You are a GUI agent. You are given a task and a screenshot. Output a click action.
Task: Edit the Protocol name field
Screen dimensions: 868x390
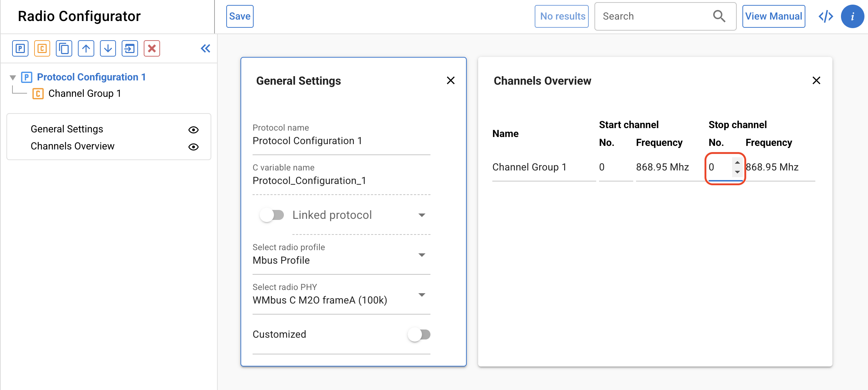click(x=342, y=141)
